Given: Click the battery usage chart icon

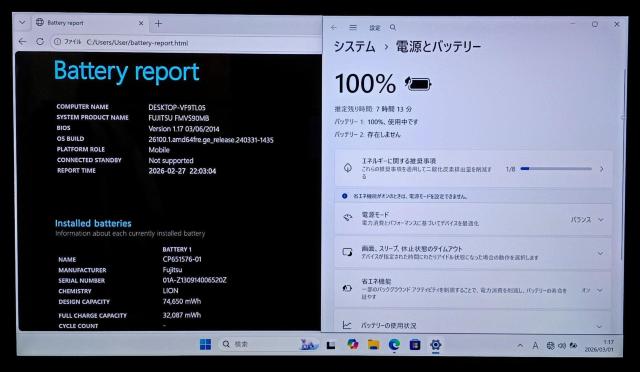Looking at the screenshot, I should click(x=347, y=325).
